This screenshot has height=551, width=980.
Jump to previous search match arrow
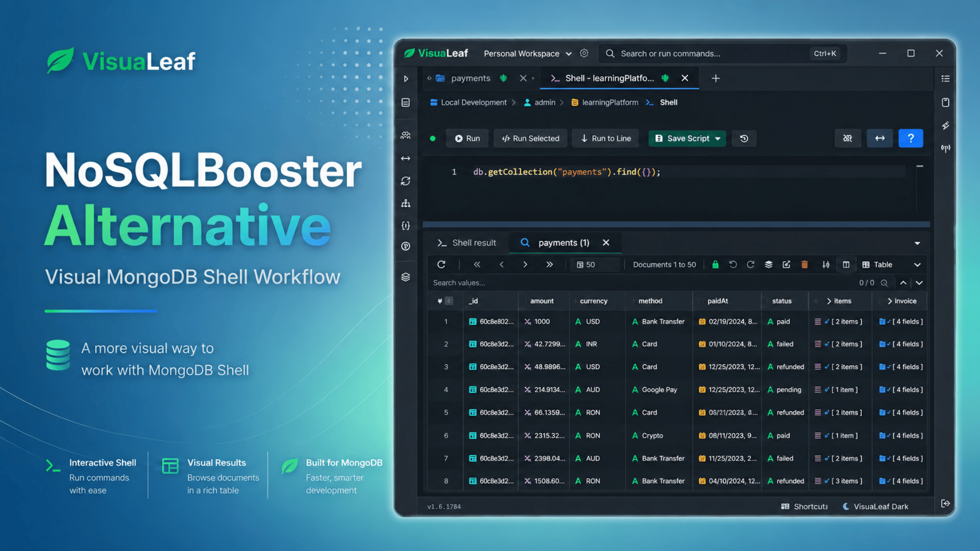903,283
